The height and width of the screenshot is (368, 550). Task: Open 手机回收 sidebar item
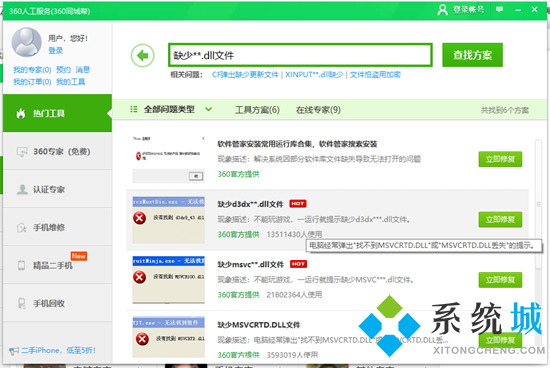(58, 303)
